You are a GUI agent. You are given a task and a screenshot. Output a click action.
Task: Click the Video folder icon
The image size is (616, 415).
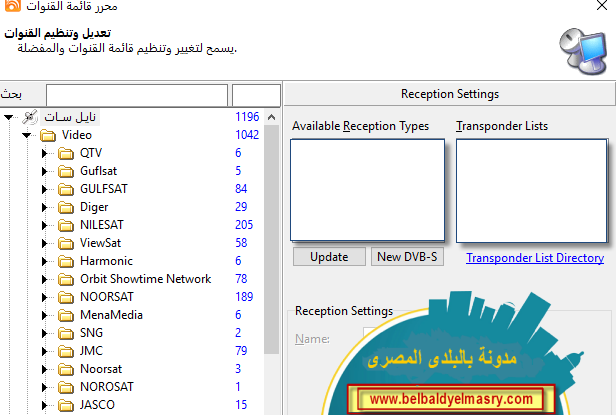(x=48, y=136)
